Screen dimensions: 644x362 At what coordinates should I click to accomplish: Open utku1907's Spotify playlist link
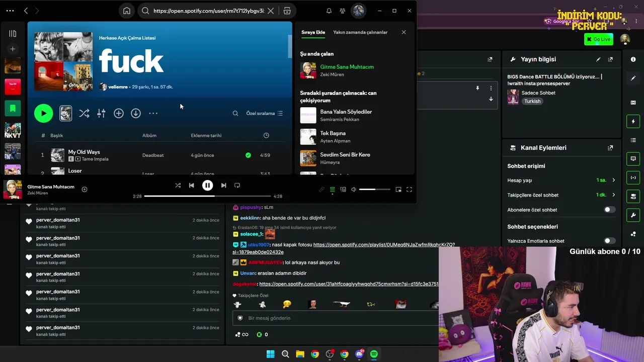(x=344, y=248)
